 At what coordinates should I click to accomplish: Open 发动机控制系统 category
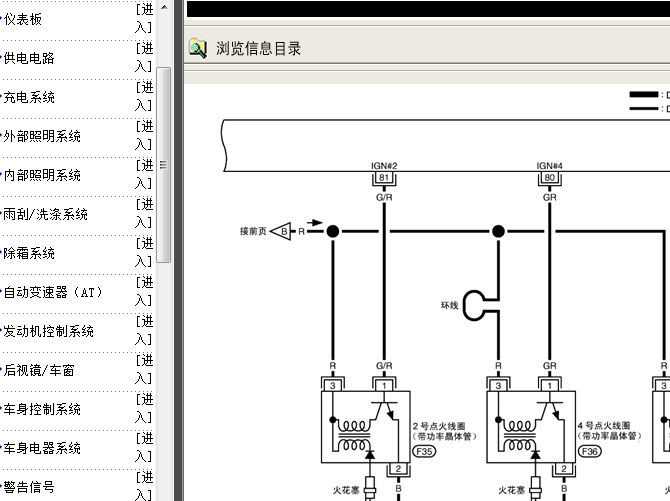(48, 331)
